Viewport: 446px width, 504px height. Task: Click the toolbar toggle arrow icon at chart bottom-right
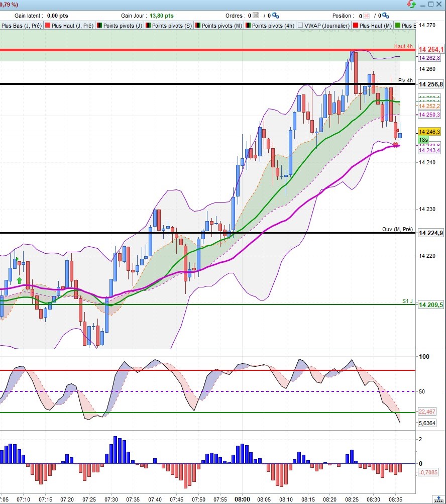coord(438,499)
